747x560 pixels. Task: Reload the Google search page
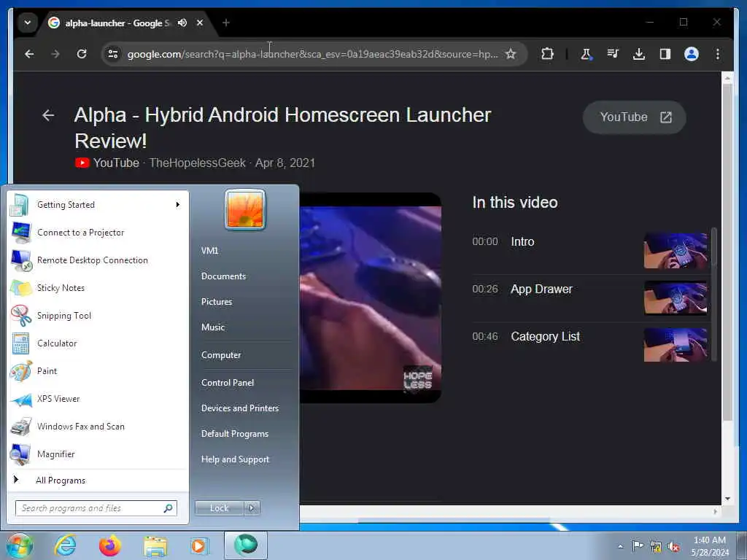tap(82, 54)
